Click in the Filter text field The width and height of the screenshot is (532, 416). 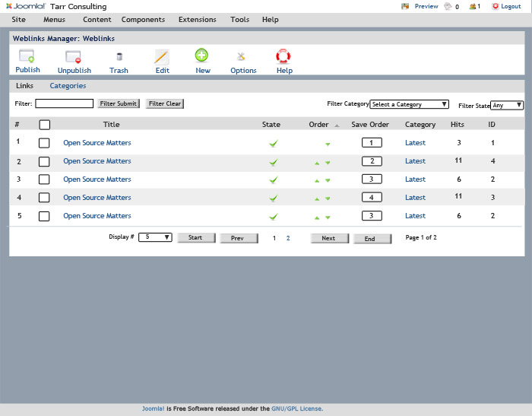[x=64, y=103]
